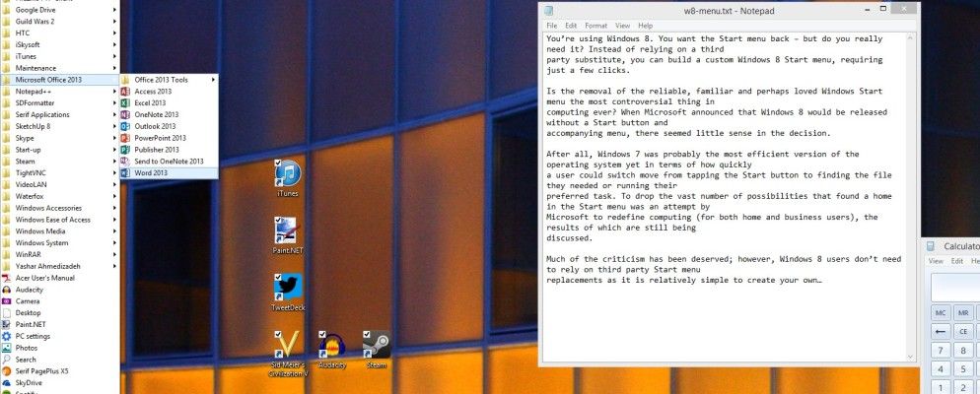Expand the Office 2013 Tools folder

click(169, 80)
